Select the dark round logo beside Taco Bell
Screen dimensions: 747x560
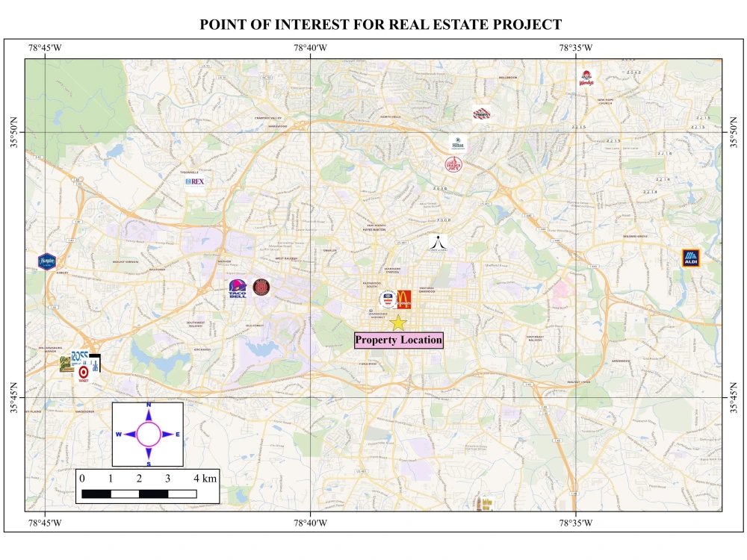click(x=262, y=287)
